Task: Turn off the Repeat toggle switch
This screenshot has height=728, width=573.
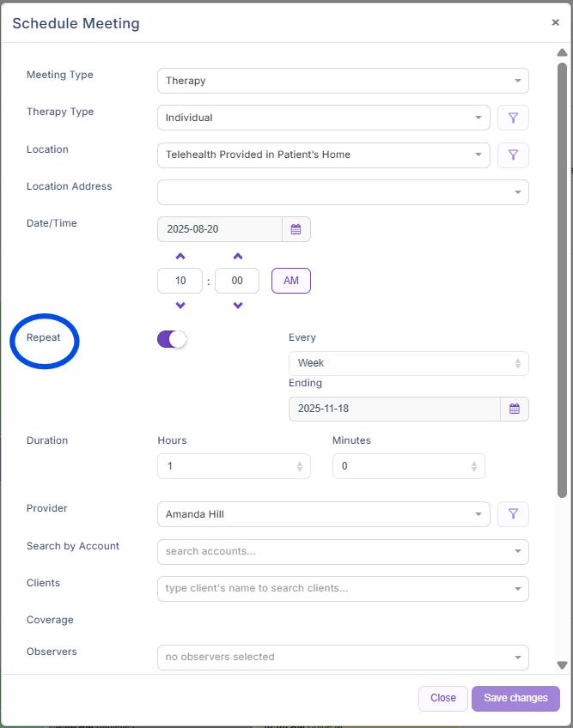Action: 172,339
